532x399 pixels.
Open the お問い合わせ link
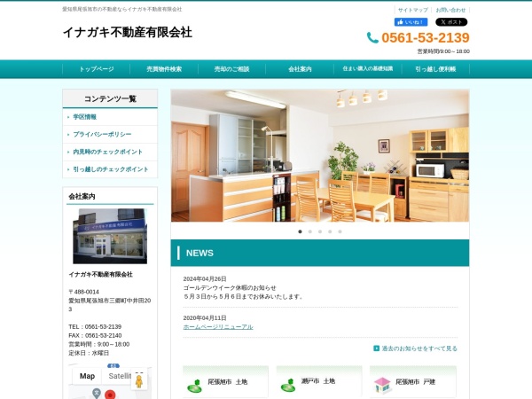(450, 10)
